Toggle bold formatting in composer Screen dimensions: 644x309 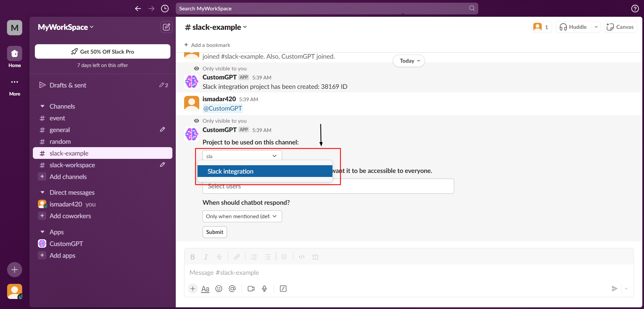click(x=193, y=257)
